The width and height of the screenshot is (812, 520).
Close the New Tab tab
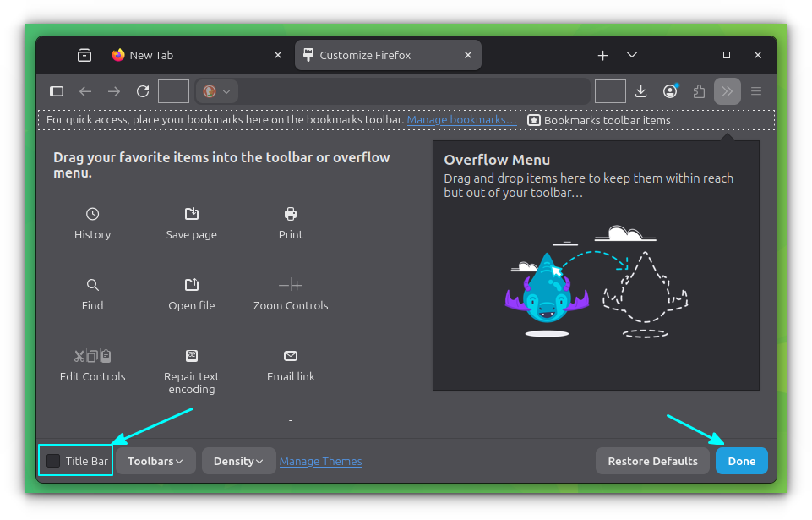tap(278, 55)
